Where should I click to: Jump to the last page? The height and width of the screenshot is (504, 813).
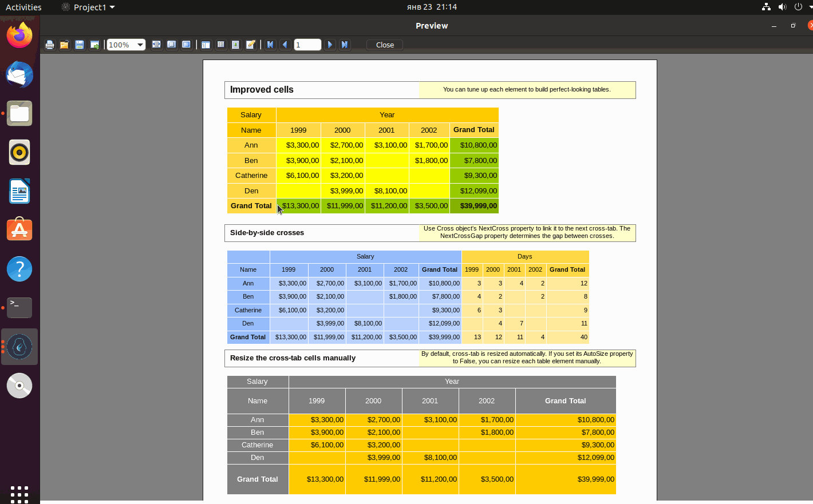pyautogui.click(x=345, y=45)
